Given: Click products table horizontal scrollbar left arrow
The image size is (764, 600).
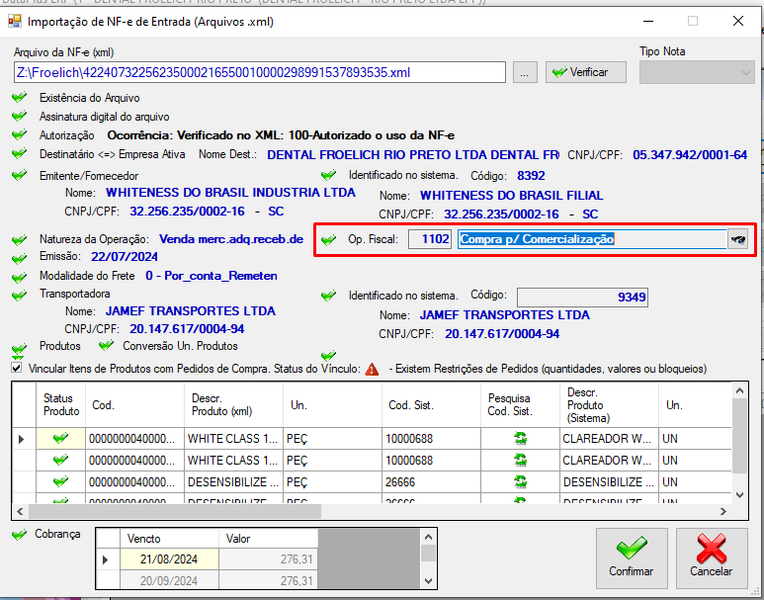Looking at the screenshot, I should (x=20, y=511).
